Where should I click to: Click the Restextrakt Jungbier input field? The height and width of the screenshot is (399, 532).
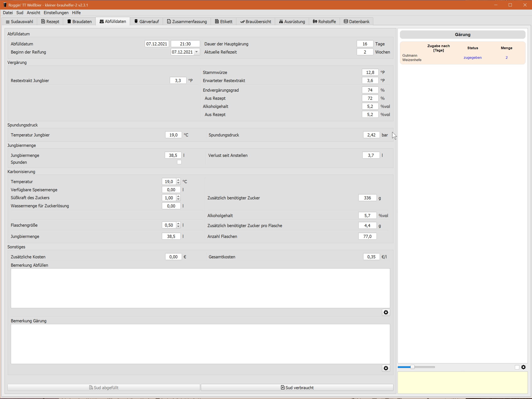178,81
